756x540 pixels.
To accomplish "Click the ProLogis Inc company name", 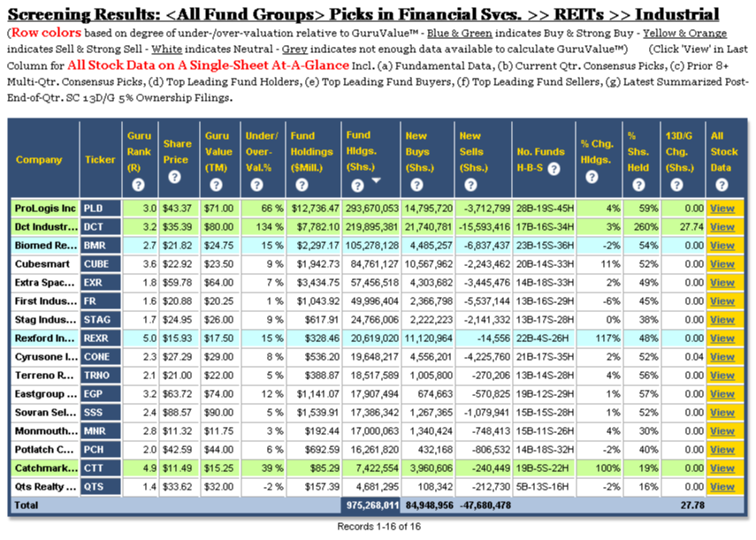I will [x=45, y=209].
